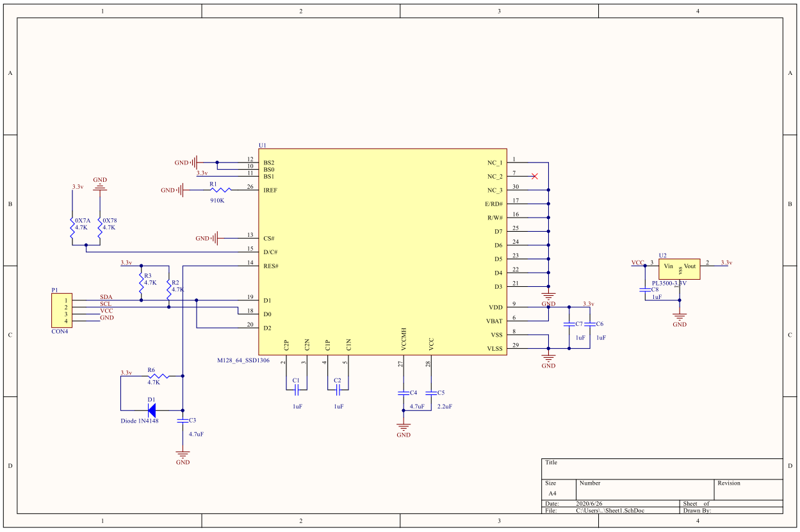The image size is (800, 532).
Task: Click the R6 4.7K resistor
Action: tap(158, 376)
